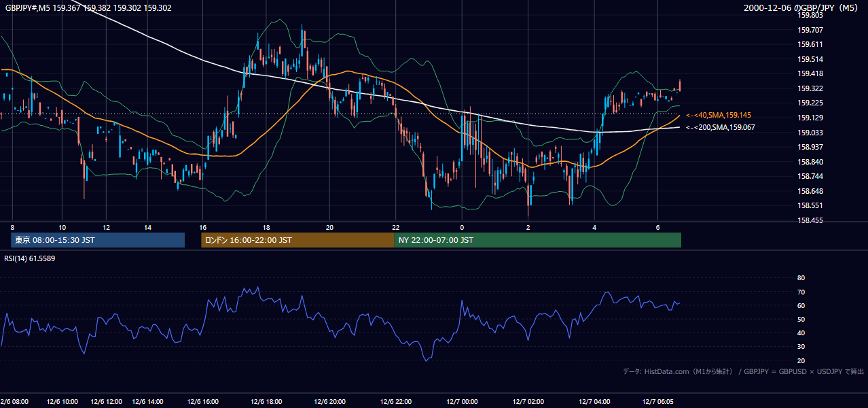Click the 200 SMA 159.067 label
The width and height of the screenshot is (868, 408).
(720, 127)
